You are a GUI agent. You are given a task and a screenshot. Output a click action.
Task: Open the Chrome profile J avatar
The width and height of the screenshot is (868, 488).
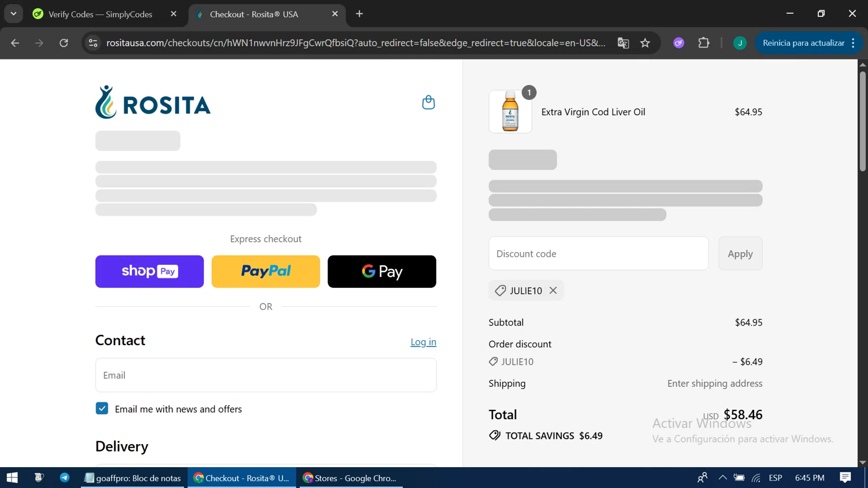point(740,43)
